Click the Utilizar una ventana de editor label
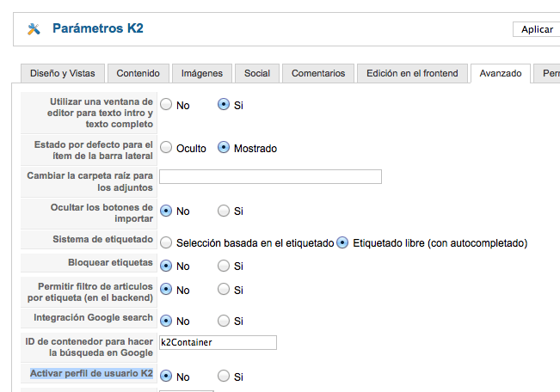Image resolution: width=560 pixels, height=392 pixels. click(100, 113)
